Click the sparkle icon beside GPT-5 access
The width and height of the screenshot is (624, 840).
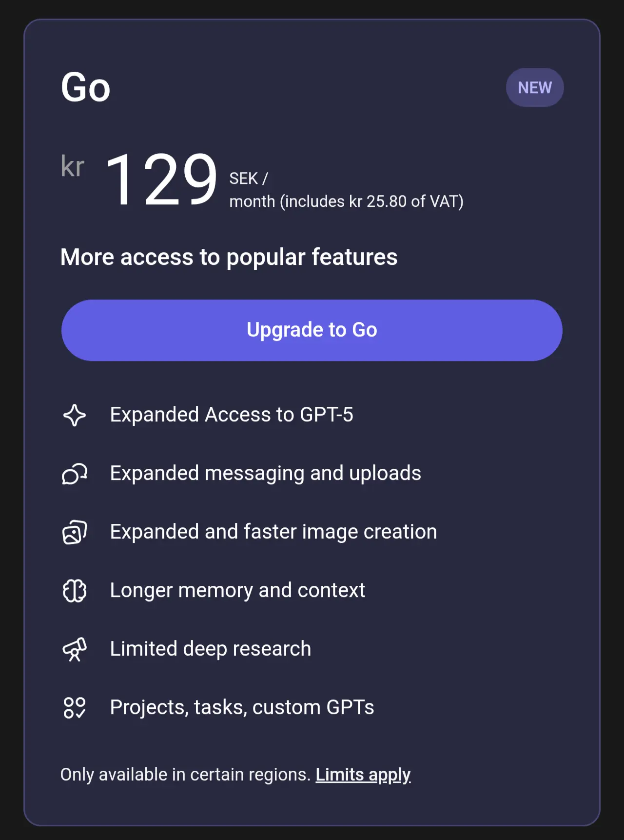pyautogui.click(x=75, y=415)
